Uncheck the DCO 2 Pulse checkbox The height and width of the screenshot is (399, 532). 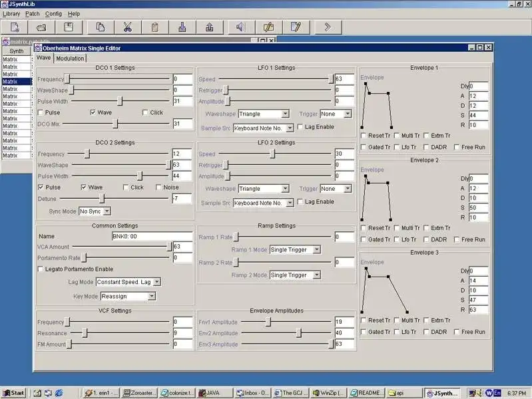point(41,187)
